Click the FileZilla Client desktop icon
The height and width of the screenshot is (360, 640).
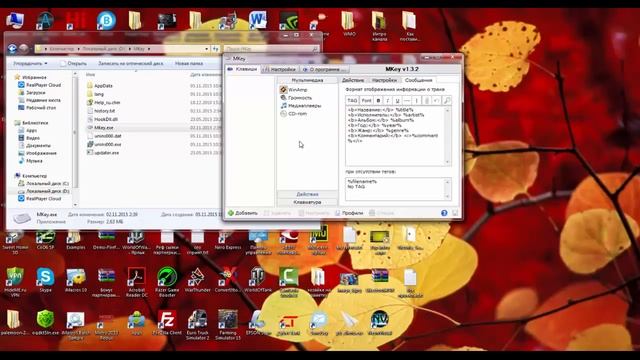(x=167, y=323)
